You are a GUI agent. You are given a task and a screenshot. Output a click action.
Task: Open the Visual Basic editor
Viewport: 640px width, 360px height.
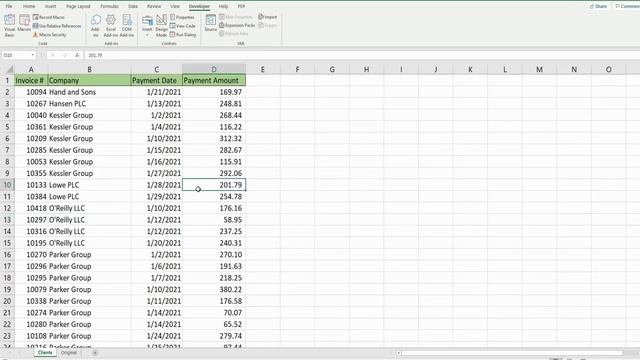pyautogui.click(x=9, y=26)
